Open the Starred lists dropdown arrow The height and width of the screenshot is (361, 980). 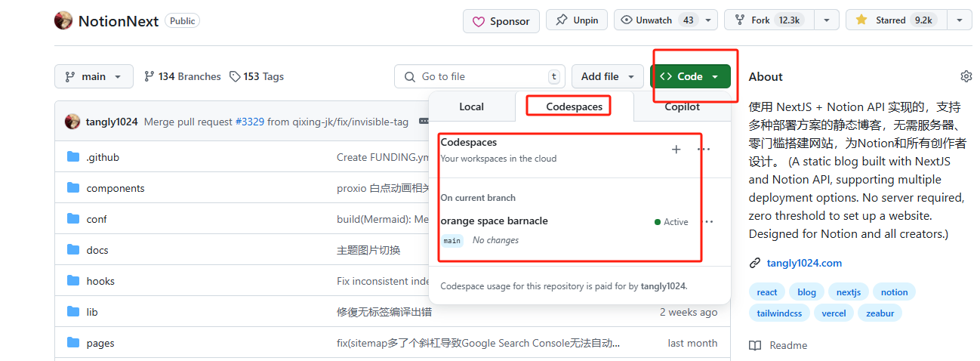960,20
